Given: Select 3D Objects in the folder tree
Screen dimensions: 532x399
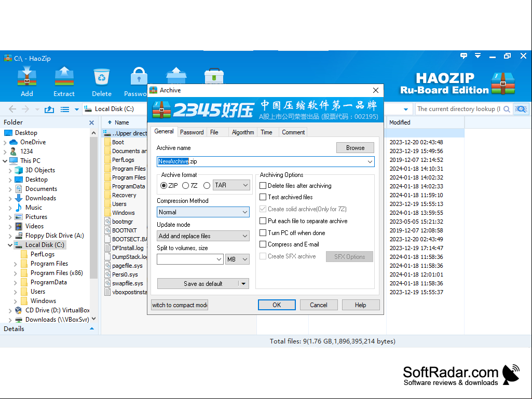Looking at the screenshot, I should click(40, 170).
